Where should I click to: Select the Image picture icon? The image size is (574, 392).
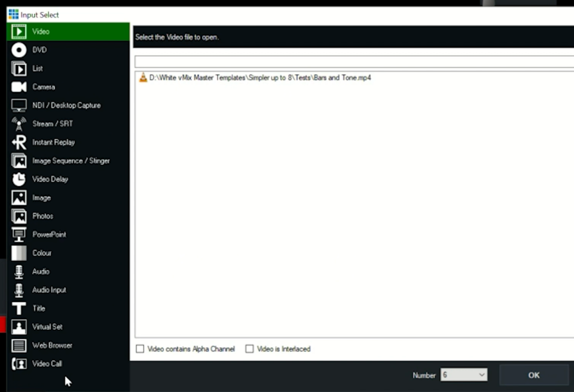click(19, 198)
